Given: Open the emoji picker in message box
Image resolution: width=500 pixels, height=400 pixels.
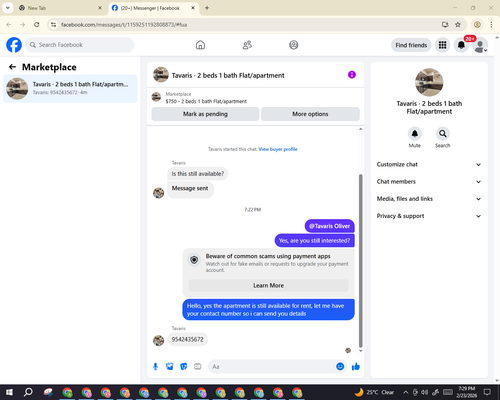Looking at the screenshot, I should (x=340, y=367).
